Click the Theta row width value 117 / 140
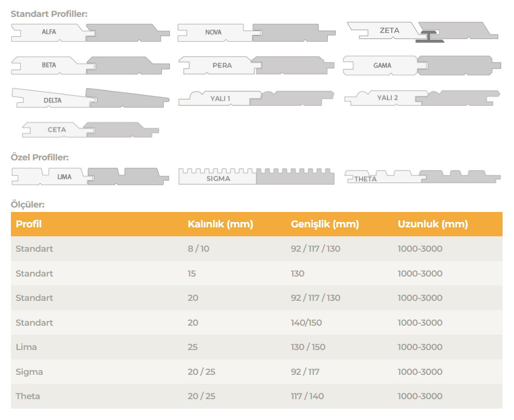The width and height of the screenshot is (514, 420). (x=307, y=396)
